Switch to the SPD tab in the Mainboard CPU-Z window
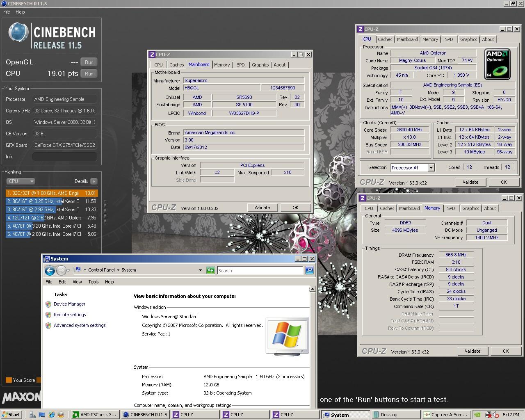 241,65
